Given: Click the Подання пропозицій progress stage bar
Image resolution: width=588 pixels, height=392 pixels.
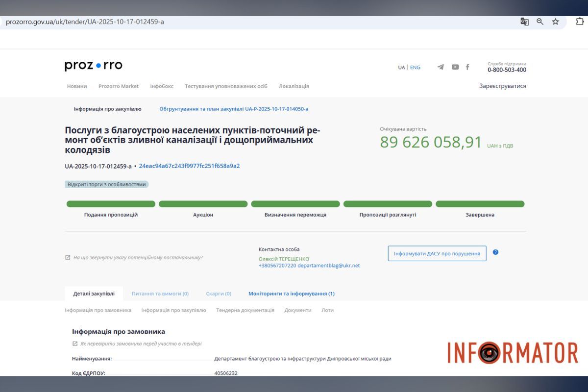Looking at the screenshot, I should (x=111, y=204).
